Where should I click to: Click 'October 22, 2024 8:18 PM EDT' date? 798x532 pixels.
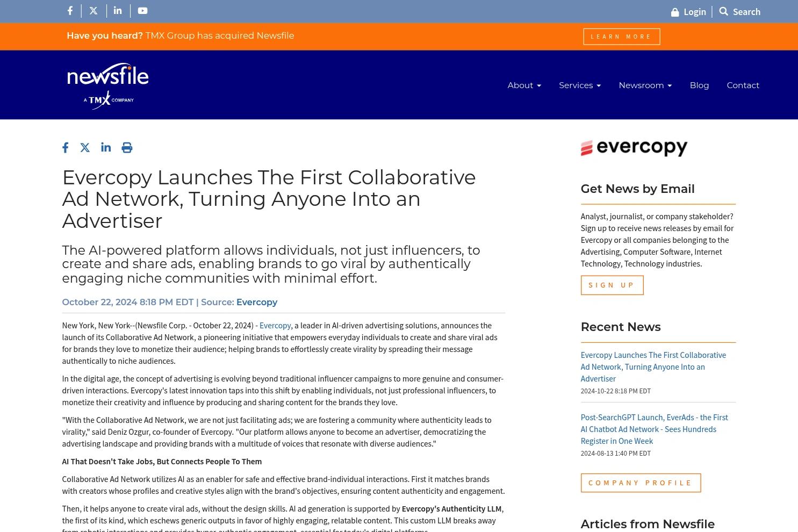128,303
